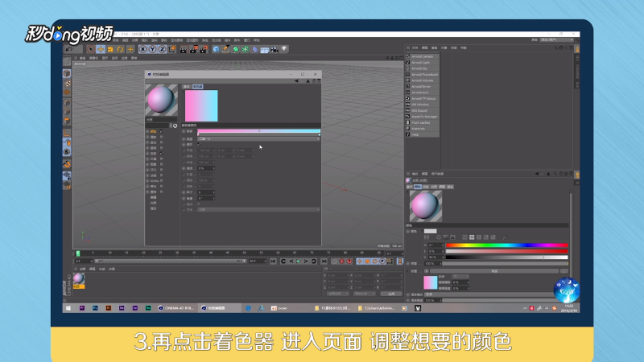Click the Arnold Camera entry icon
644x362 pixels.
(408, 56)
